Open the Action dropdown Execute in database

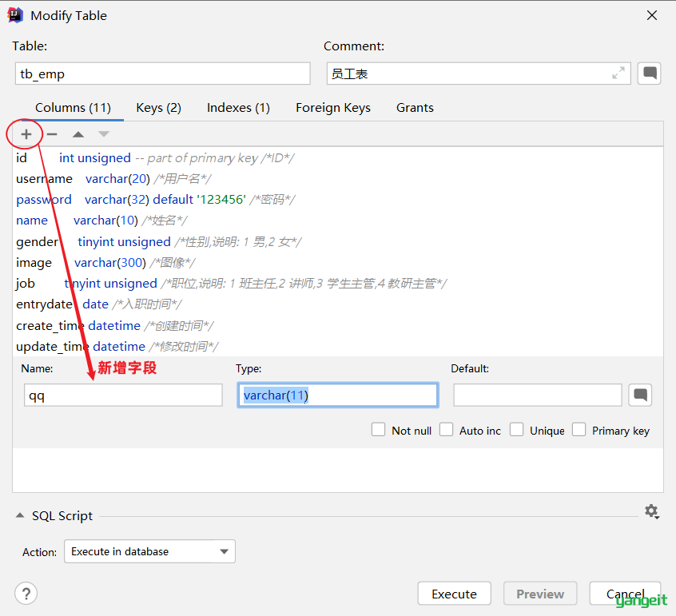coord(149,551)
